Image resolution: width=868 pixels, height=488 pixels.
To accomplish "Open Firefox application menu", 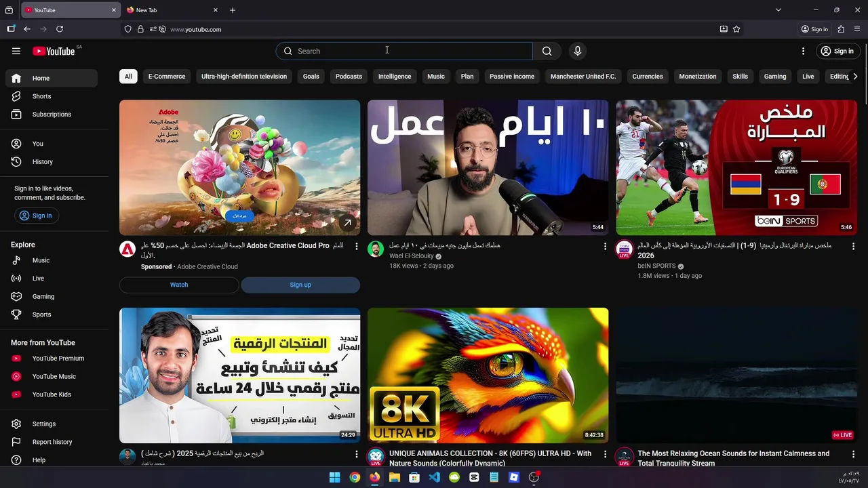I will point(857,29).
